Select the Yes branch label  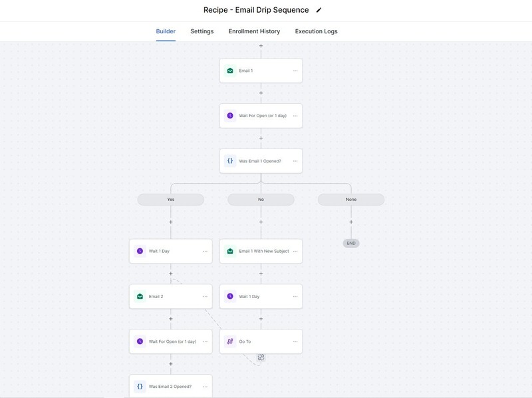pos(171,198)
